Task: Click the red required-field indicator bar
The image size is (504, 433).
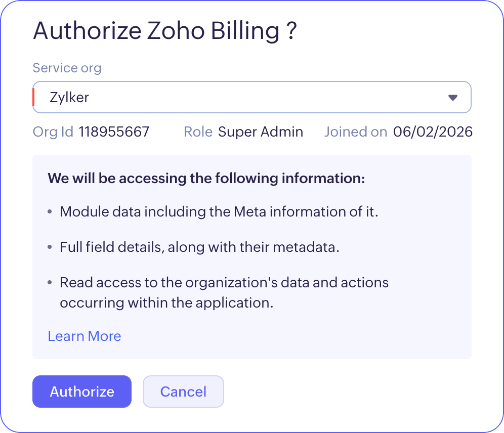Action: click(34, 97)
